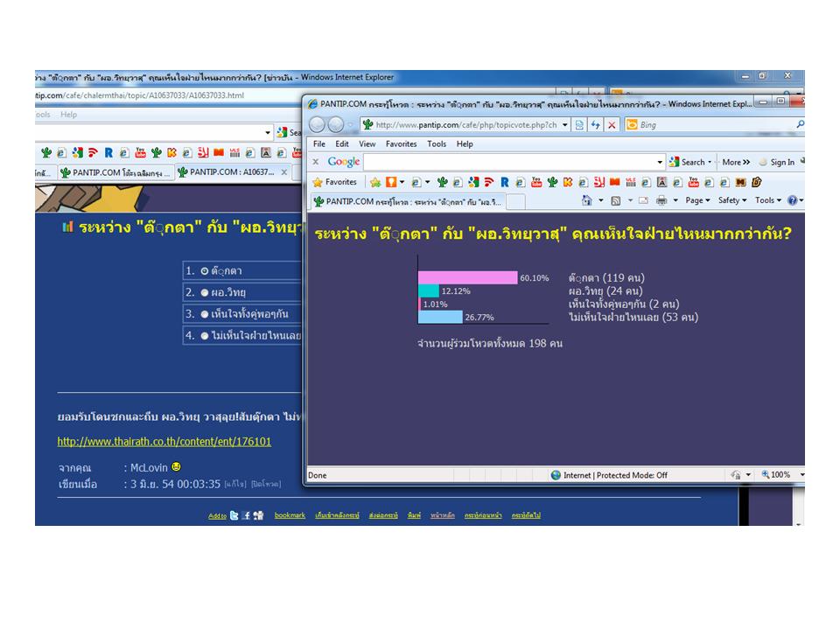Open the orange Suggested Sites icon

coord(391,182)
